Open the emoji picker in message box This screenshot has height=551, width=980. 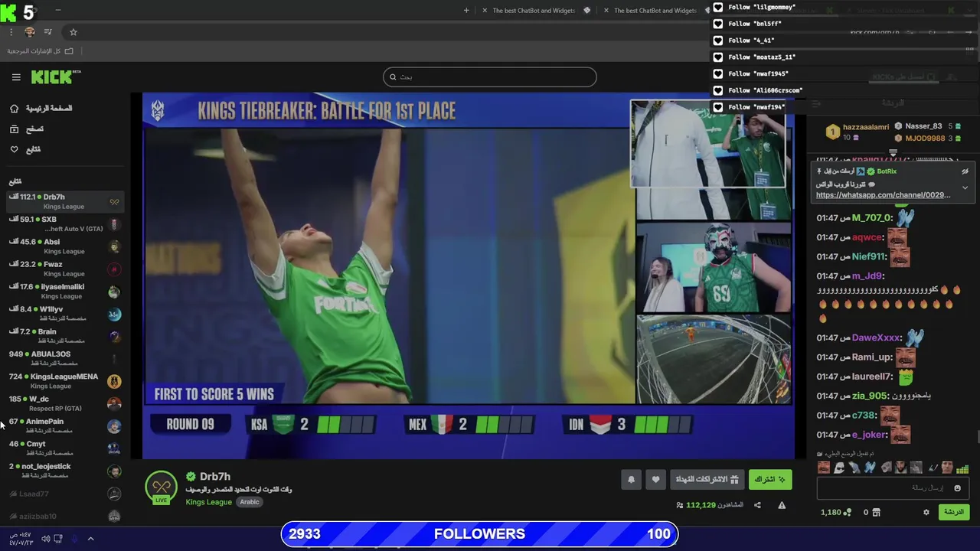tap(957, 487)
